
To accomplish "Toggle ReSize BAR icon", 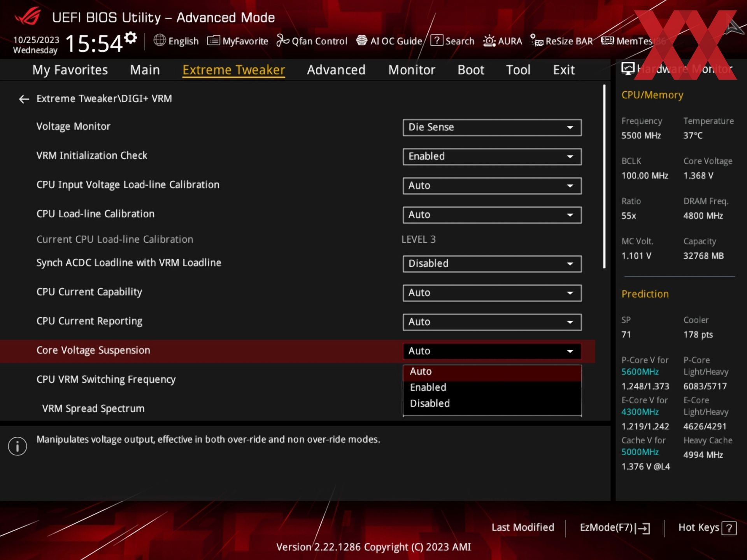I will 537,40.
